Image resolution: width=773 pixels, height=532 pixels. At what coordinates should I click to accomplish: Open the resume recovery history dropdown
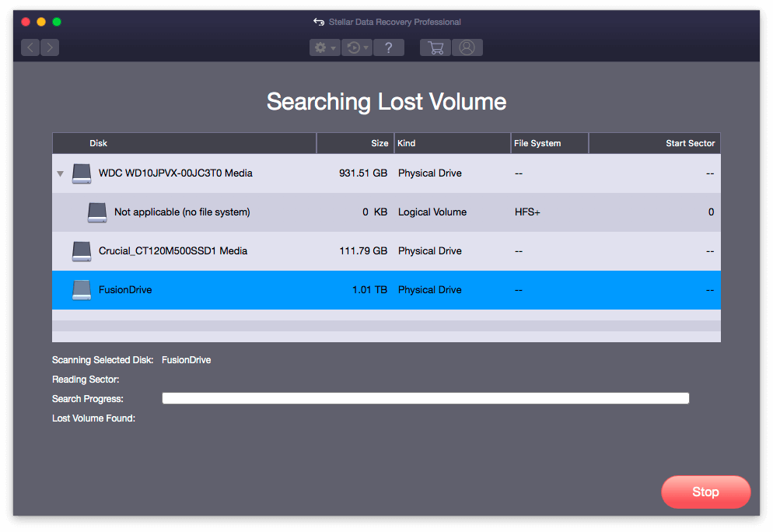[x=357, y=47]
